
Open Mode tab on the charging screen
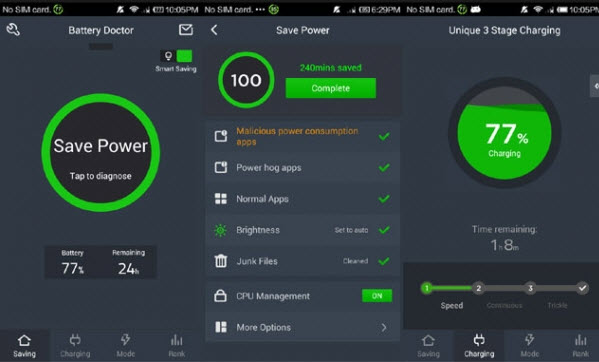(x=530, y=346)
